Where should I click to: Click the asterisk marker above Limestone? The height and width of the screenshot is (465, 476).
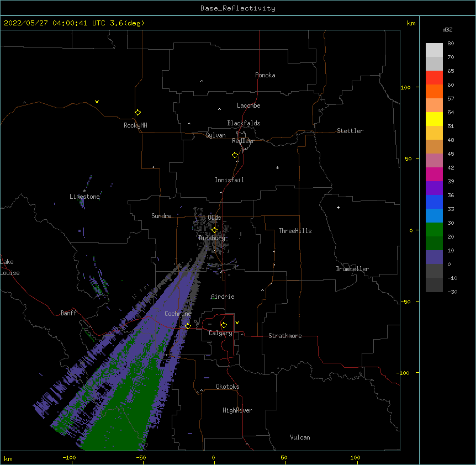pyautogui.click(x=84, y=191)
